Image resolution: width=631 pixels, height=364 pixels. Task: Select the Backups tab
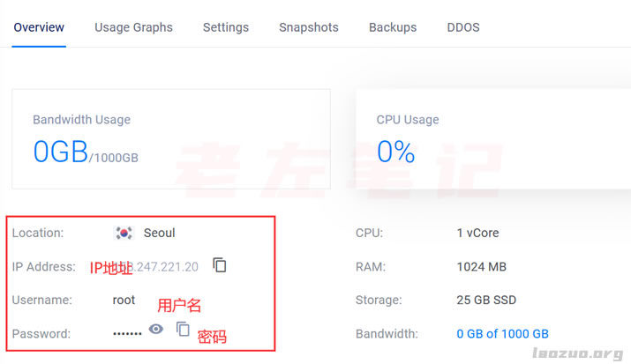coord(393,27)
